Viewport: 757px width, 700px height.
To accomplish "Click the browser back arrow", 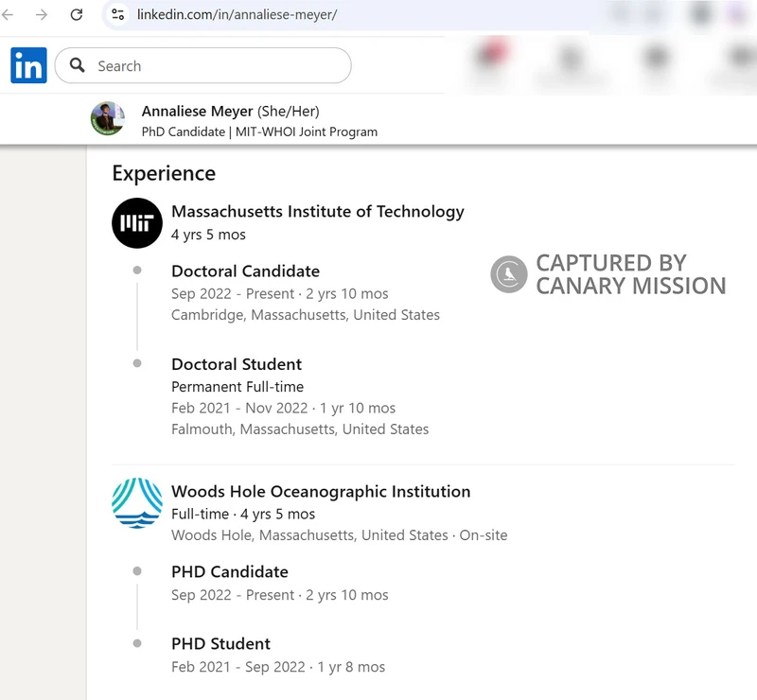I will pos(8,15).
